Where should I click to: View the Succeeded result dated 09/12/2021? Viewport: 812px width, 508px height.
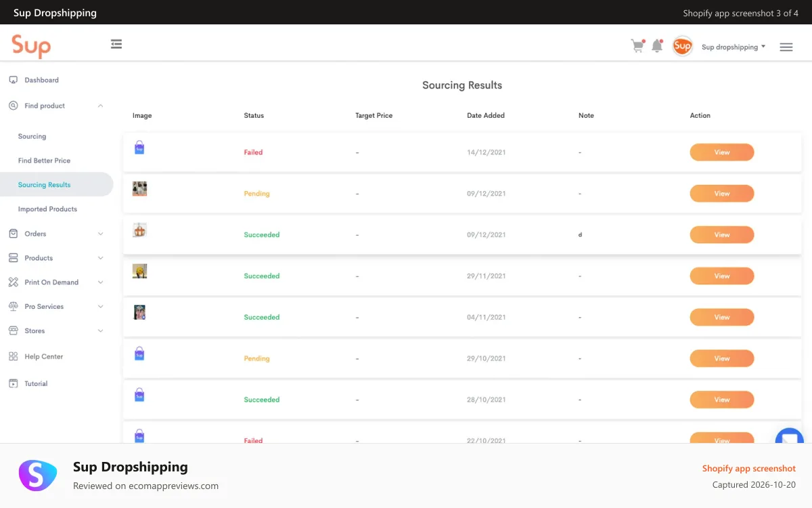click(x=722, y=235)
